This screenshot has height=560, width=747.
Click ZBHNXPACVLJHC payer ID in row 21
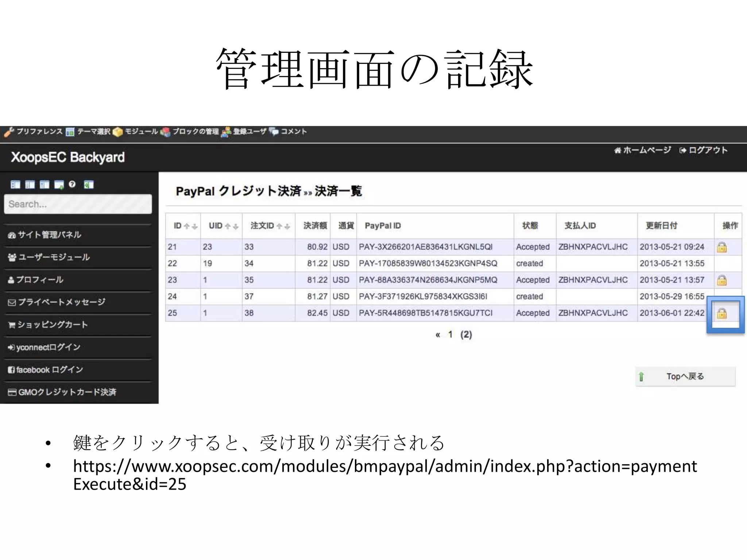(593, 247)
